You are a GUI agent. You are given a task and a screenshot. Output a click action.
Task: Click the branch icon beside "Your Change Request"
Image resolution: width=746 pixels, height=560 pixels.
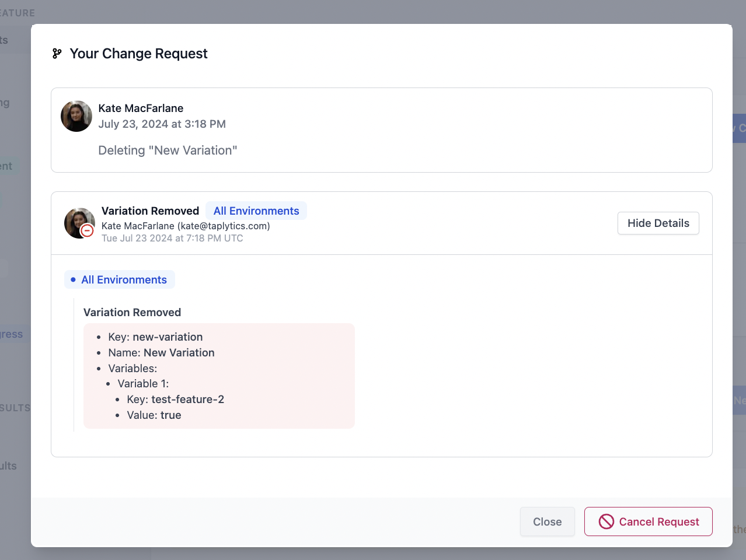tap(56, 54)
